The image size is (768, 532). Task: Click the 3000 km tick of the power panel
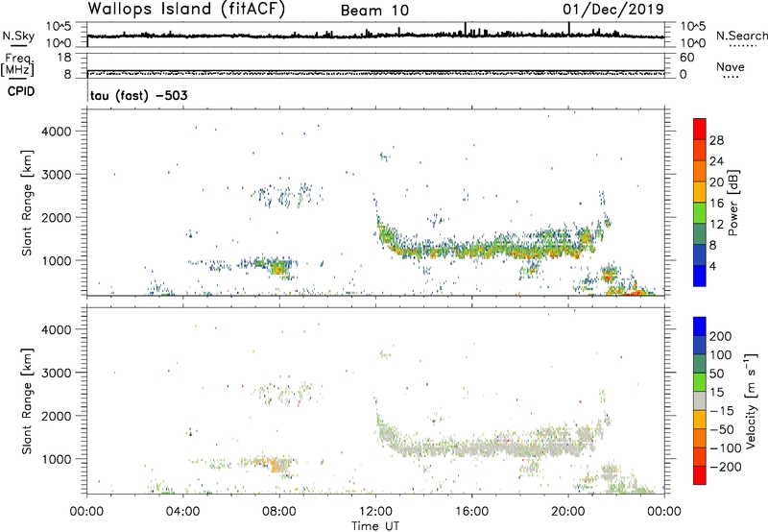57,175
